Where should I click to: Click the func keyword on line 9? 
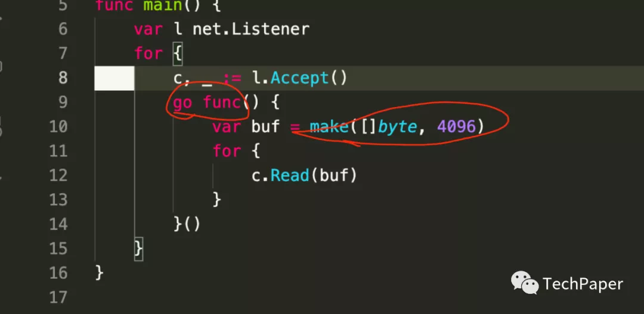tap(222, 102)
